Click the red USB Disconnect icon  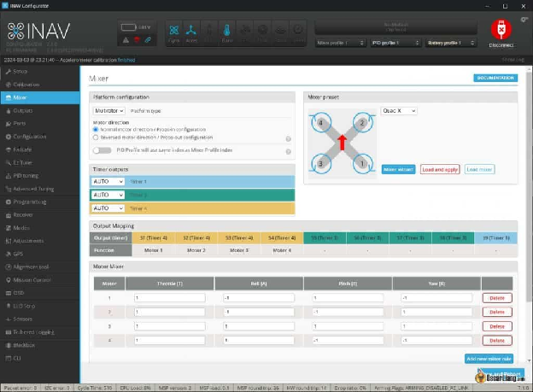(x=501, y=29)
